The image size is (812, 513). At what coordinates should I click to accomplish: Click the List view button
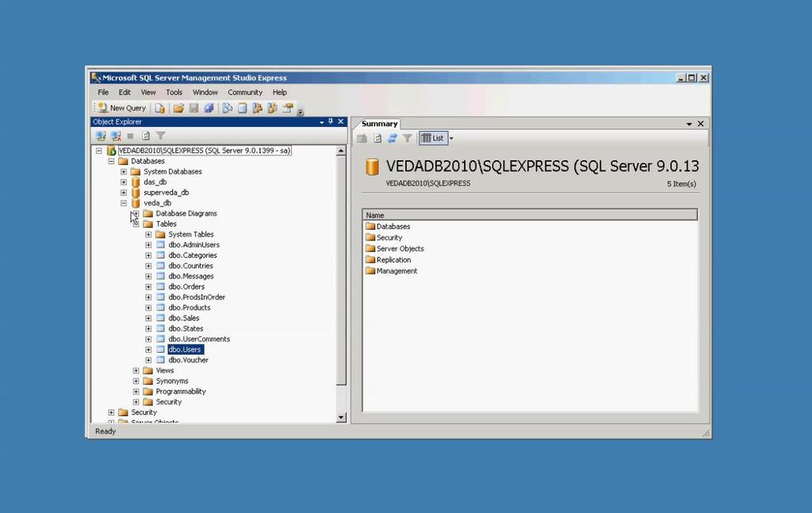433,138
